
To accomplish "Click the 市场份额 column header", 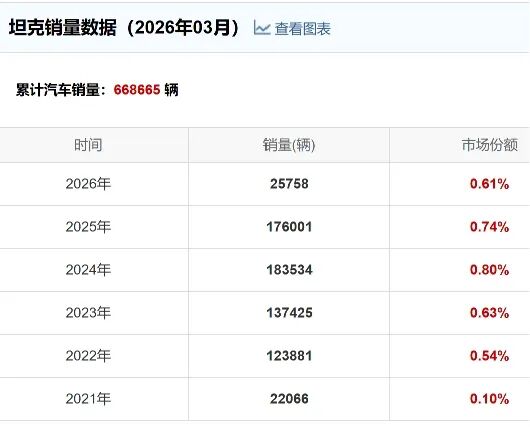I will point(490,145).
